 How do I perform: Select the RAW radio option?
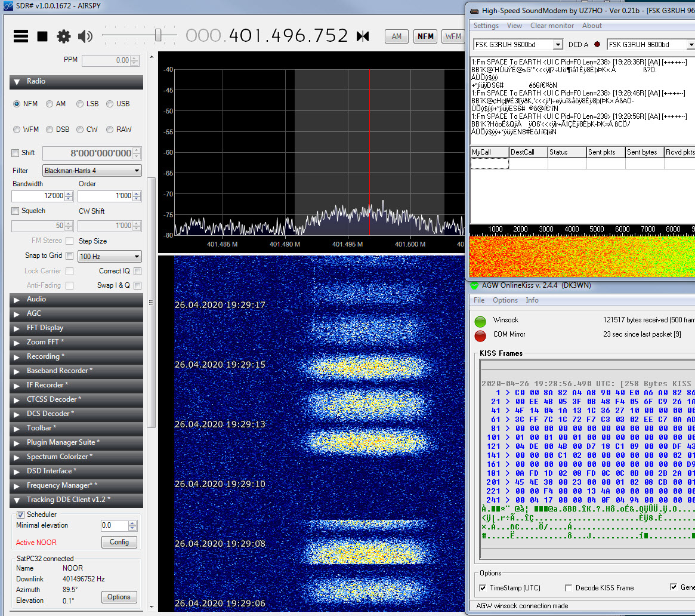point(110,130)
